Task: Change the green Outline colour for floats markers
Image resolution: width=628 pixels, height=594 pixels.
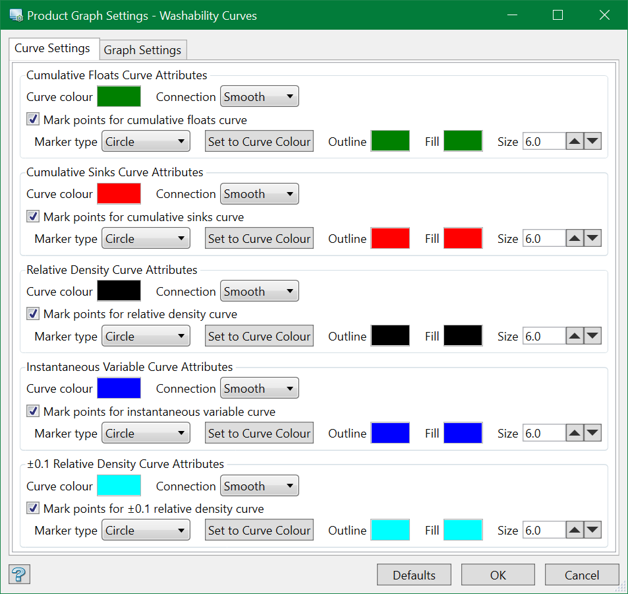Action: pyautogui.click(x=390, y=141)
